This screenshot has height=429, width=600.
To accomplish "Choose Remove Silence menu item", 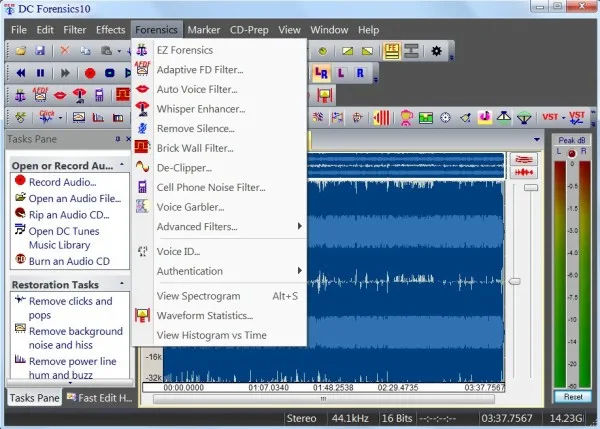I will [x=219, y=129].
